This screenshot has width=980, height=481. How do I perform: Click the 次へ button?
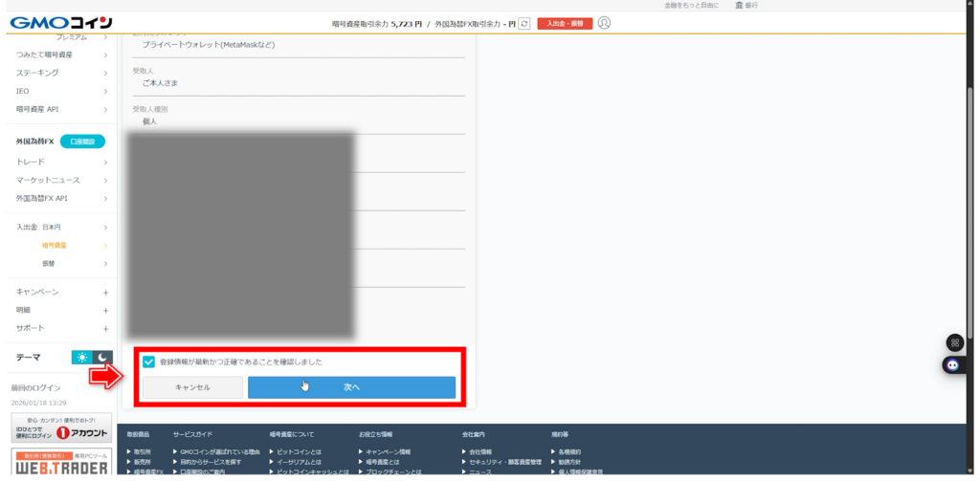coord(351,387)
